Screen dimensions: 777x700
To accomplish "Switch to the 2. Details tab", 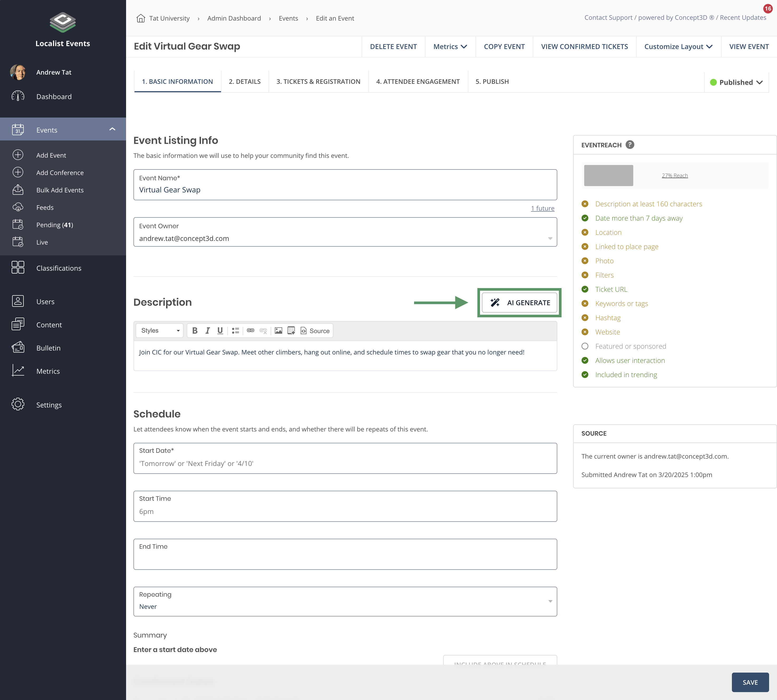I will tap(244, 81).
